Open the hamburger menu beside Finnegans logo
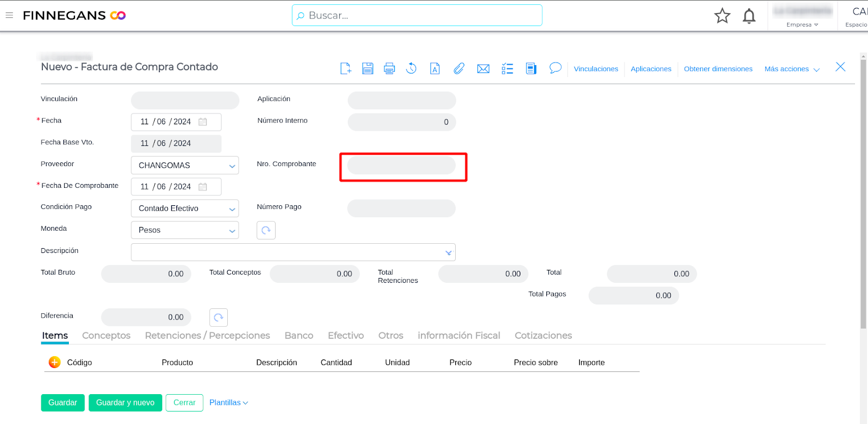The width and height of the screenshot is (868, 424). (x=9, y=15)
